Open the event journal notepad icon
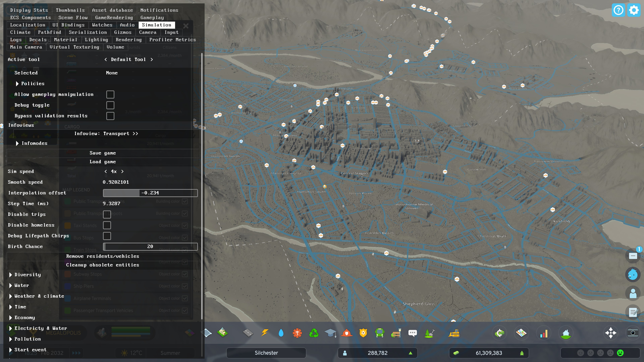644x362 pixels. click(633, 312)
